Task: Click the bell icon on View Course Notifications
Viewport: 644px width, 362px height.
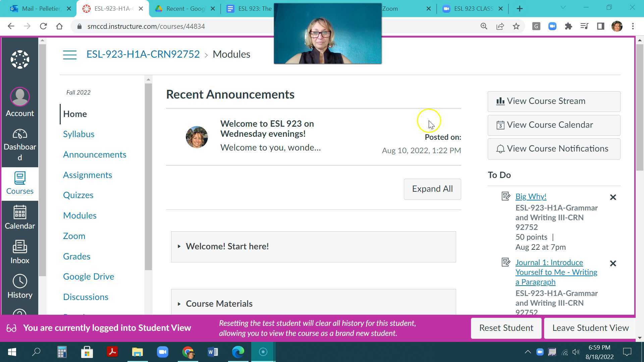Action: click(x=500, y=149)
